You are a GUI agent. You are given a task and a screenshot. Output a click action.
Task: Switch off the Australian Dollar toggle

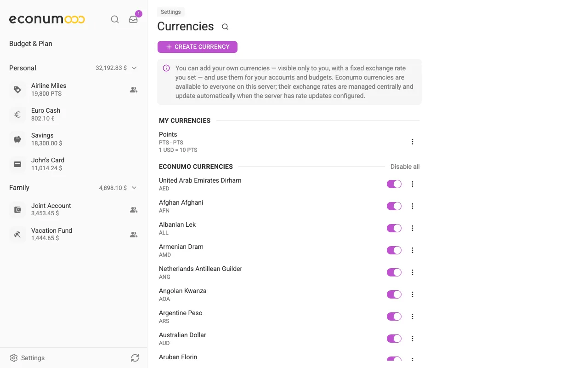coord(394,339)
